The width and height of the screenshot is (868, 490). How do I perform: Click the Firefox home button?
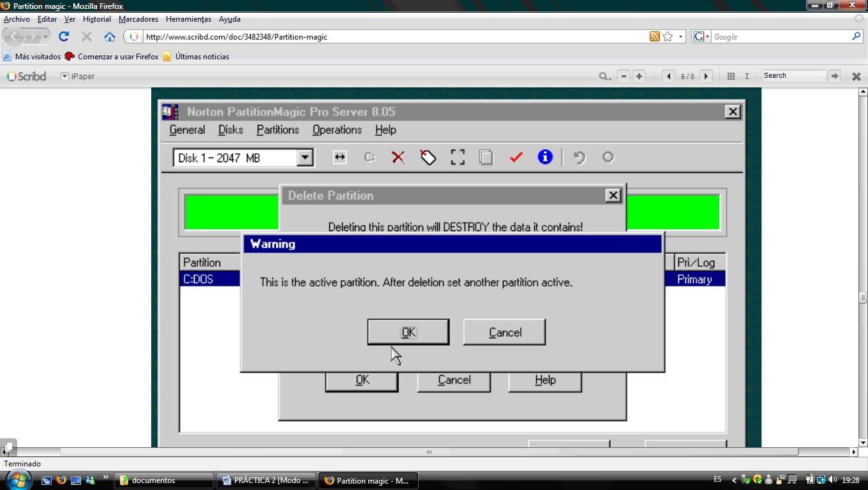click(x=110, y=36)
